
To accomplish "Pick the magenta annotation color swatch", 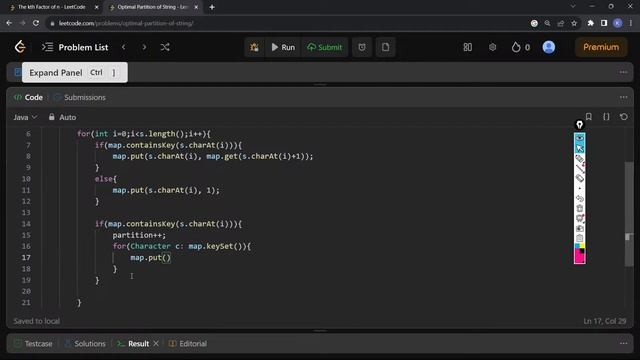I will pos(579,257).
